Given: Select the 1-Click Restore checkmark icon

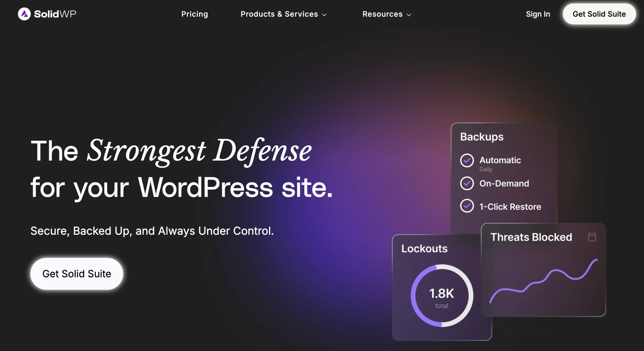Looking at the screenshot, I should [467, 206].
